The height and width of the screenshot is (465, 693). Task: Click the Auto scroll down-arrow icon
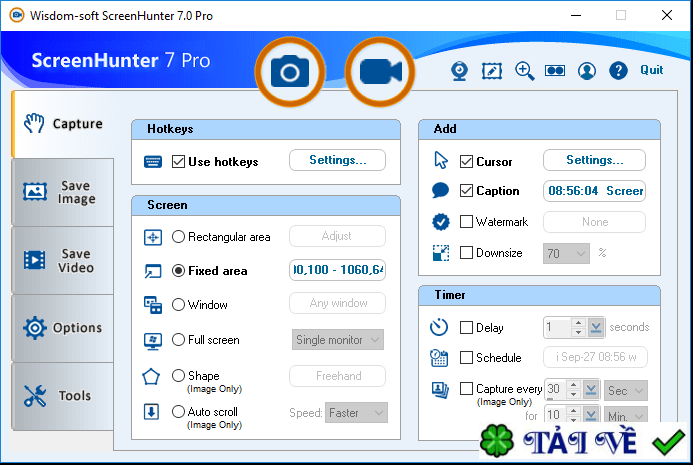pos(151,412)
